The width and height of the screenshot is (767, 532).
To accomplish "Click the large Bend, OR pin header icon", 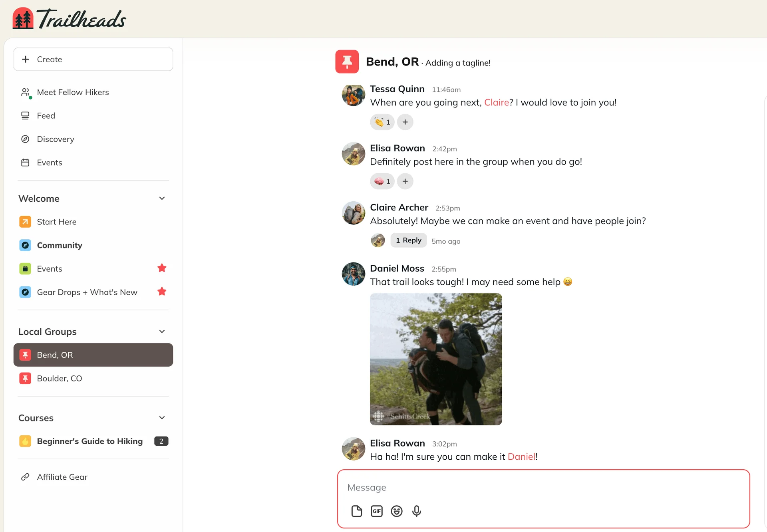I will [347, 62].
